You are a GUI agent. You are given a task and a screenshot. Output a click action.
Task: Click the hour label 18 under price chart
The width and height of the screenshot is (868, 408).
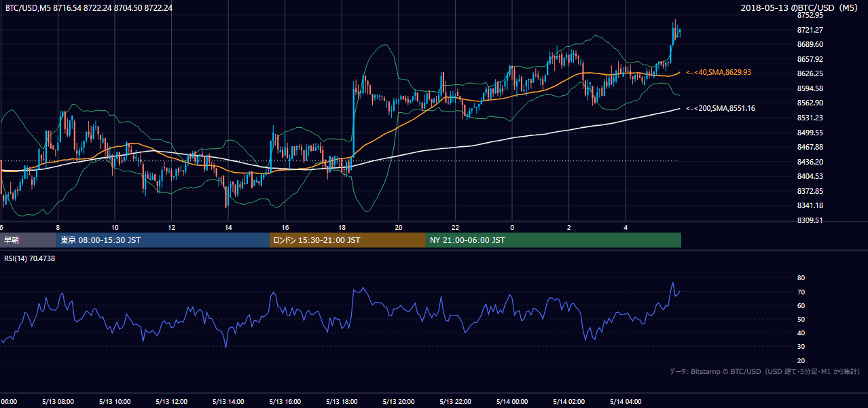(x=342, y=228)
